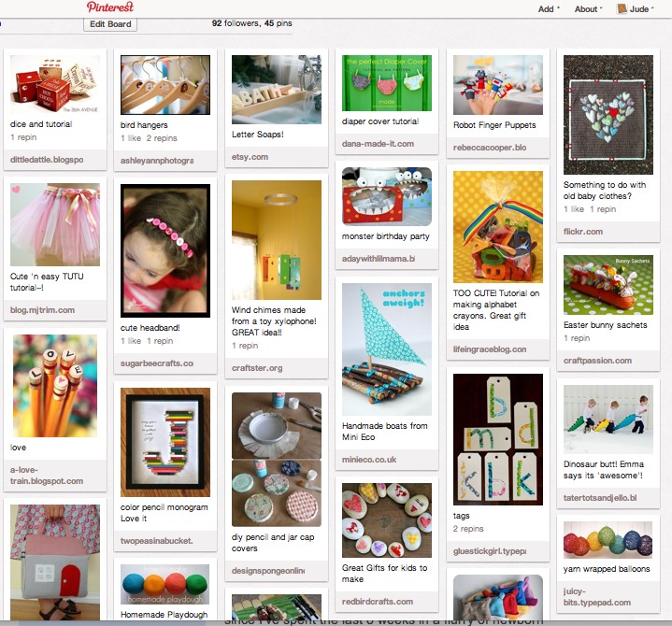Select the monster birthday party pin image

click(387, 196)
